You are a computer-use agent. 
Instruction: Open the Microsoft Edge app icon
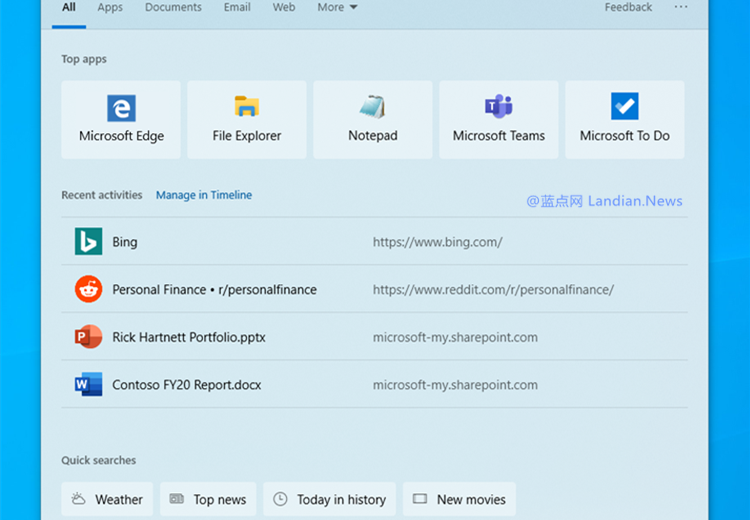click(x=121, y=108)
